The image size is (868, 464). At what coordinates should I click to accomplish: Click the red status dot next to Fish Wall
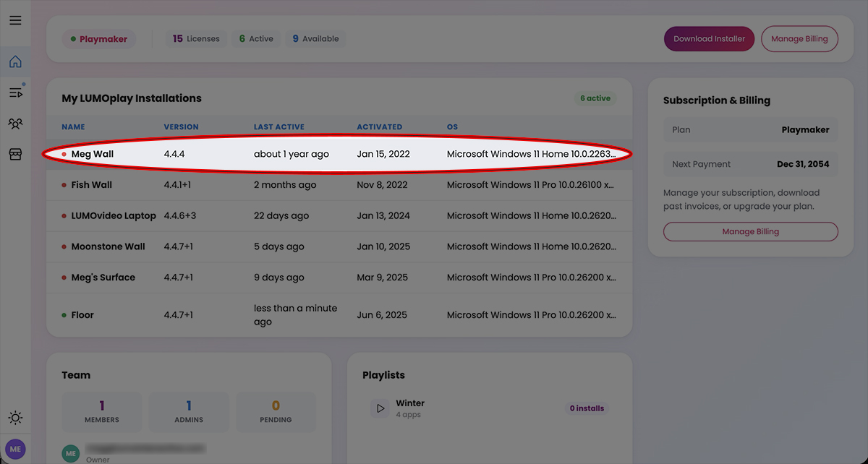[x=65, y=184]
